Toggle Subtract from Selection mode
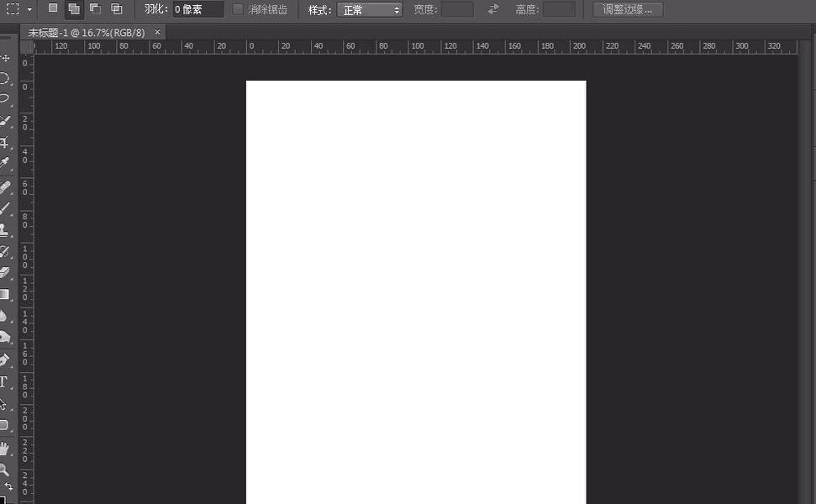816x504 pixels. pos(95,9)
